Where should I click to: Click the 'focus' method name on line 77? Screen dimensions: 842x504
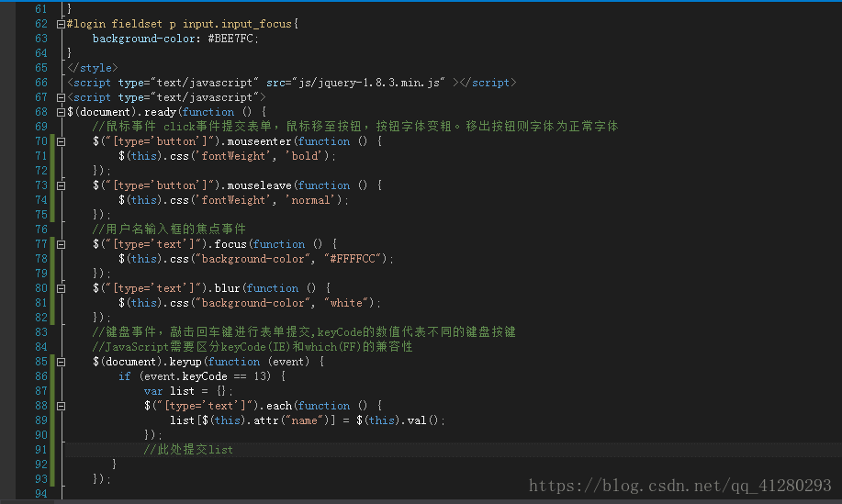tap(230, 245)
